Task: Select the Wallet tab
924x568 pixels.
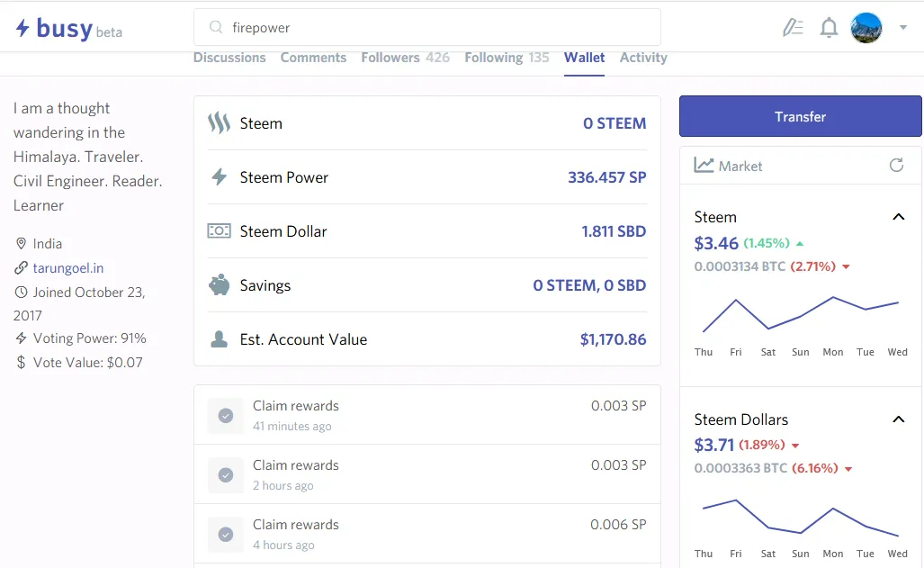Action: click(x=584, y=58)
